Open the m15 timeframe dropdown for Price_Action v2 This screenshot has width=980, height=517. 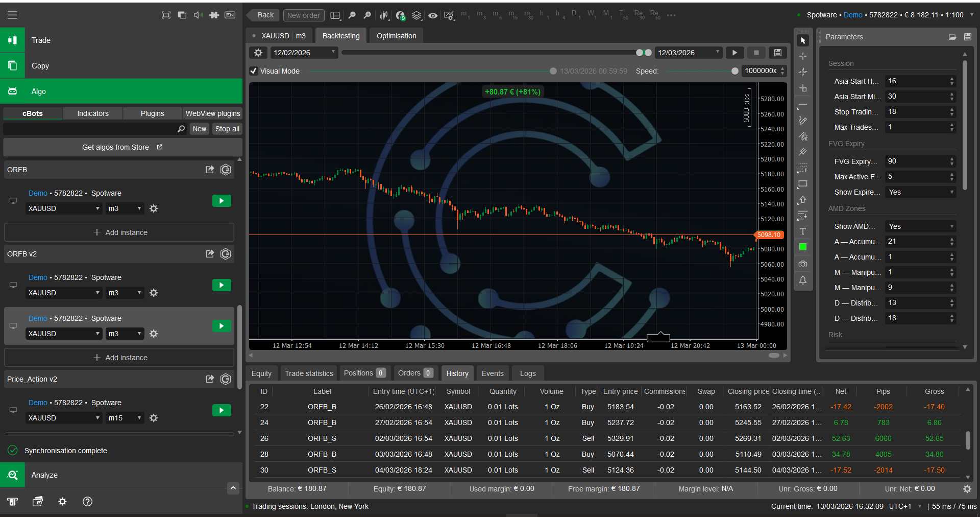pos(125,418)
